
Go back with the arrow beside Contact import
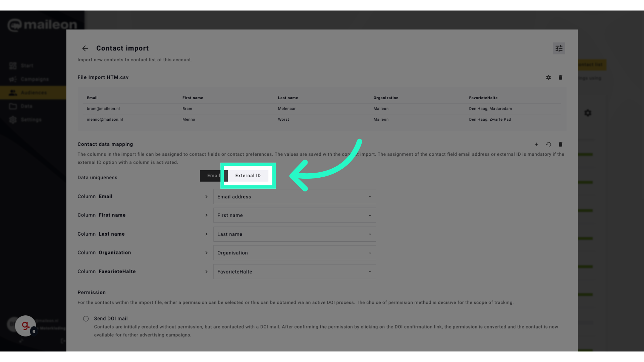[85, 49]
